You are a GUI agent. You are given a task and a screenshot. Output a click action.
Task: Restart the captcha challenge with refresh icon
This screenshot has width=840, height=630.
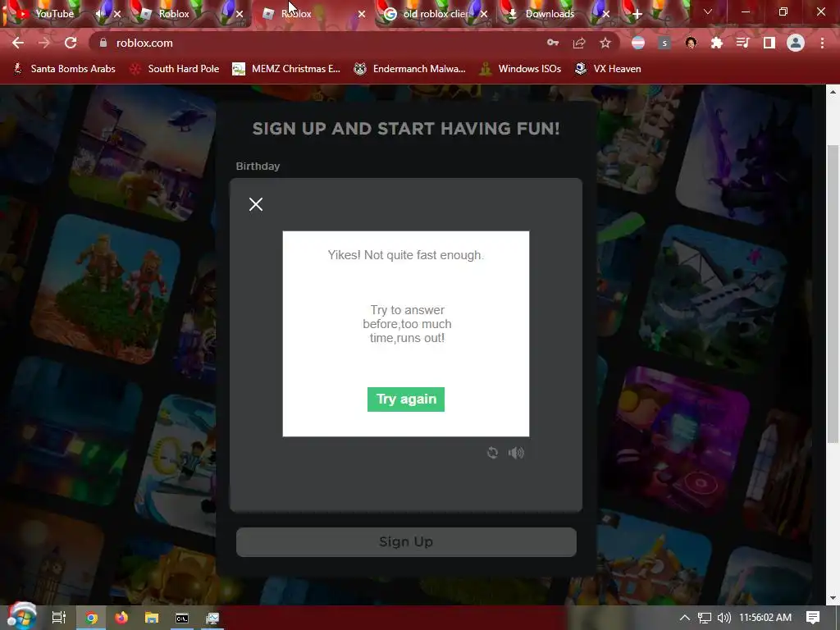click(492, 453)
